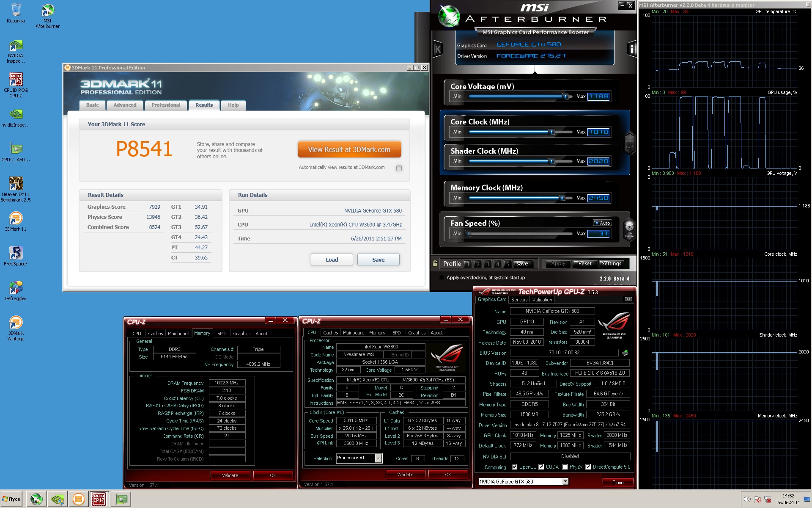The height and width of the screenshot is (508, 812).
Task: Open the GPU-Z_ASUS desktop icon
Action: pyautogui.click(x=16, y=152)
